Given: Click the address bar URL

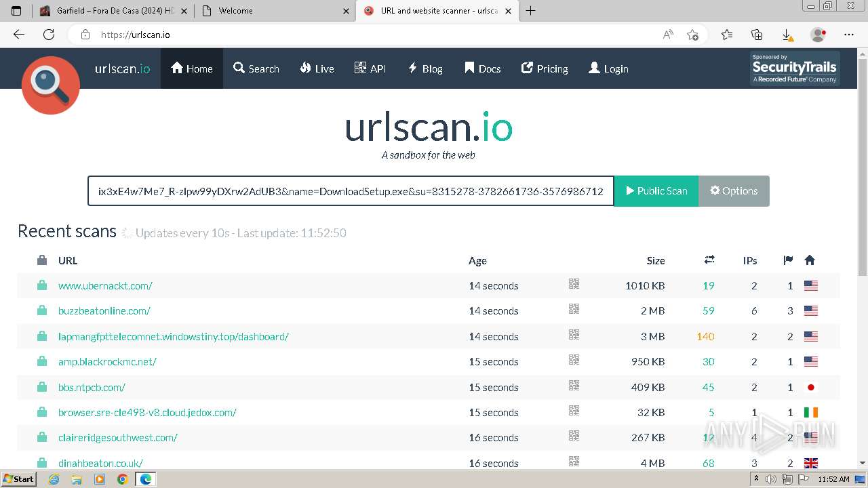Looking at the screenshot, I should click(x=136, y=35).
